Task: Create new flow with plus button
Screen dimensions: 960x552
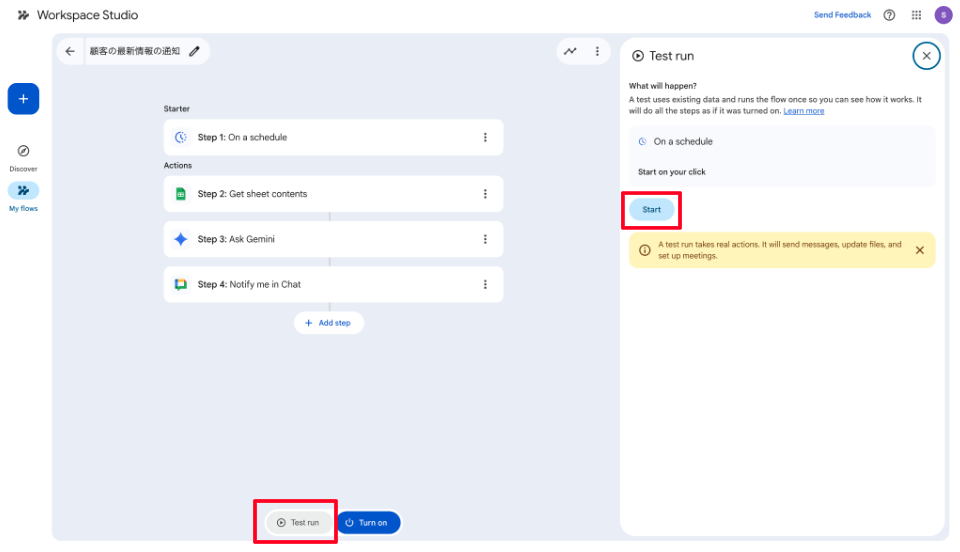Action: coord(23,99)
